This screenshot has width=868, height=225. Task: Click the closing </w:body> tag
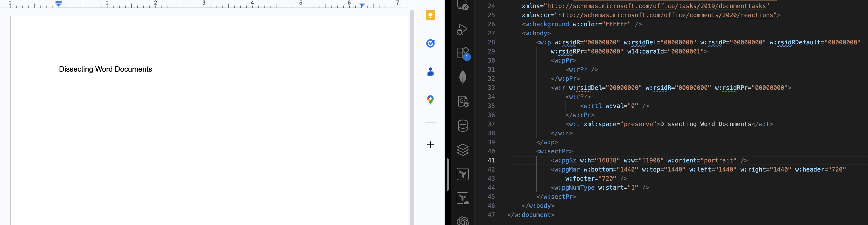tap(538, 206)
